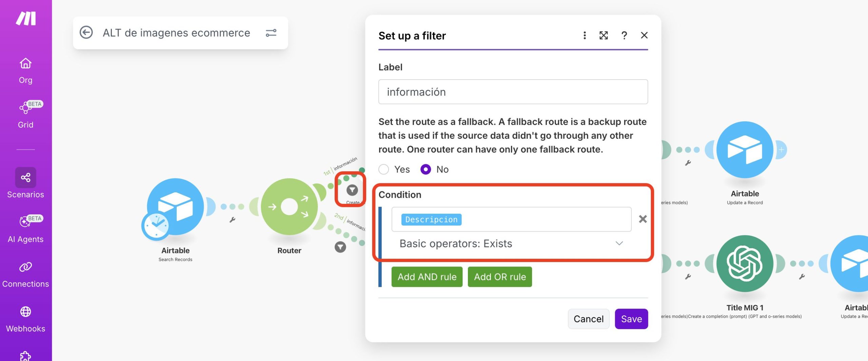The image size is (868, 361).
Task: Expand the filter dialog to fullscreen
Action: [x=604, y=35]
